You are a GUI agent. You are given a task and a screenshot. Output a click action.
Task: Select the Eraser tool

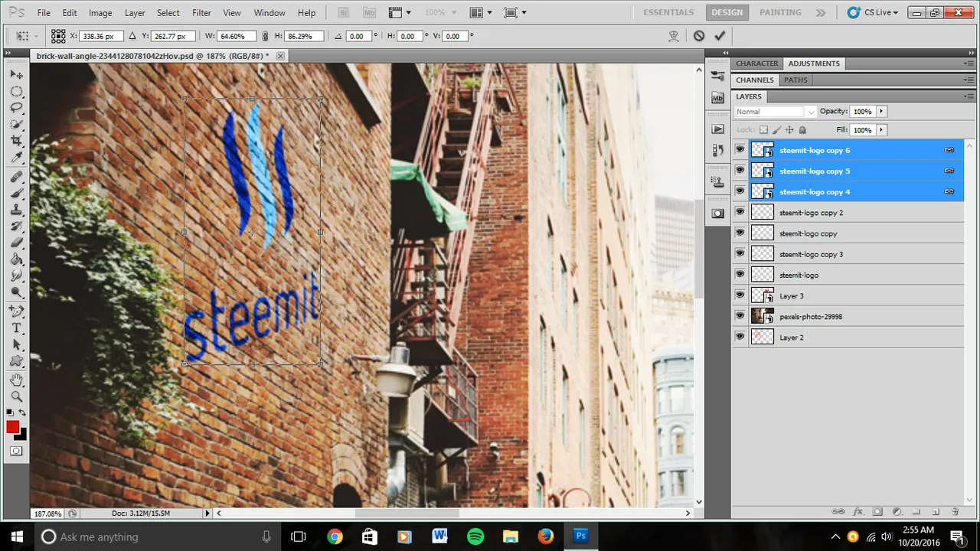(16, 243)
